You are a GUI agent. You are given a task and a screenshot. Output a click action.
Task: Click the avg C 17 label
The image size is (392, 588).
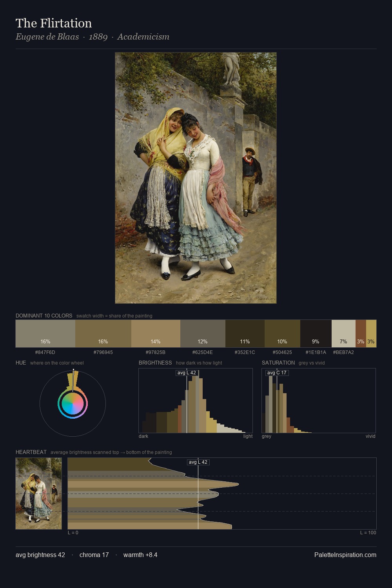[x=277, y=373]
